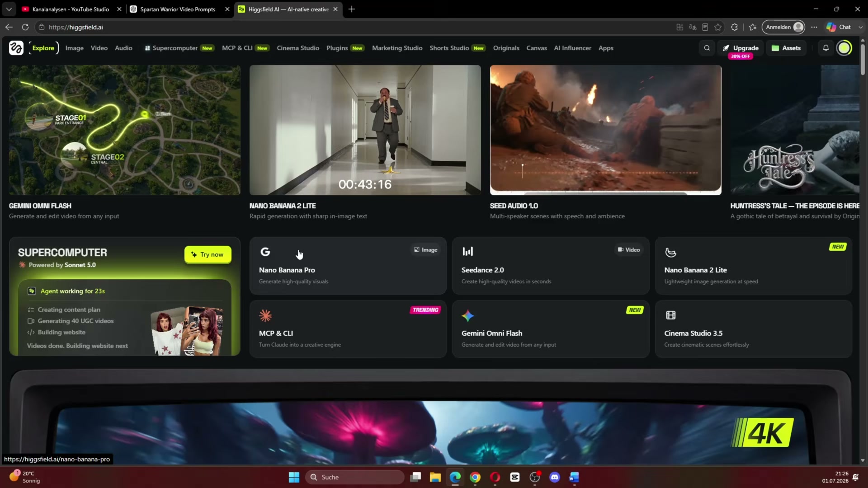This screenshot has height=488, width=868.
Task: Open the Originals page
Action: pos(506,48)
